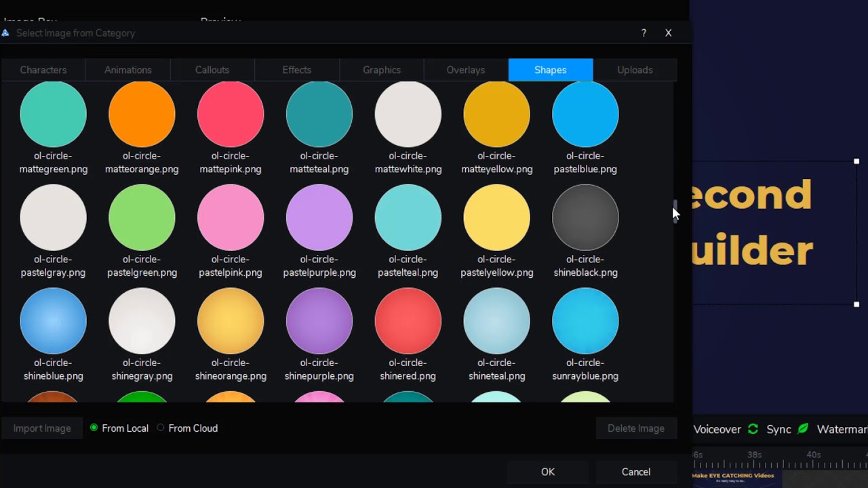The width and height of the screenshot is (868, 488).
Task: Cancel the image selection dialog
Action: 636,472
